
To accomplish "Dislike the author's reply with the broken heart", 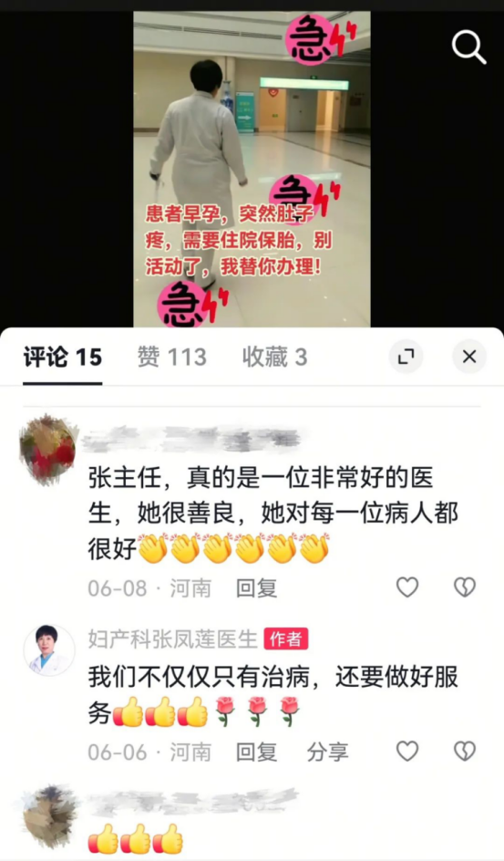I will [x=465, y=752].
